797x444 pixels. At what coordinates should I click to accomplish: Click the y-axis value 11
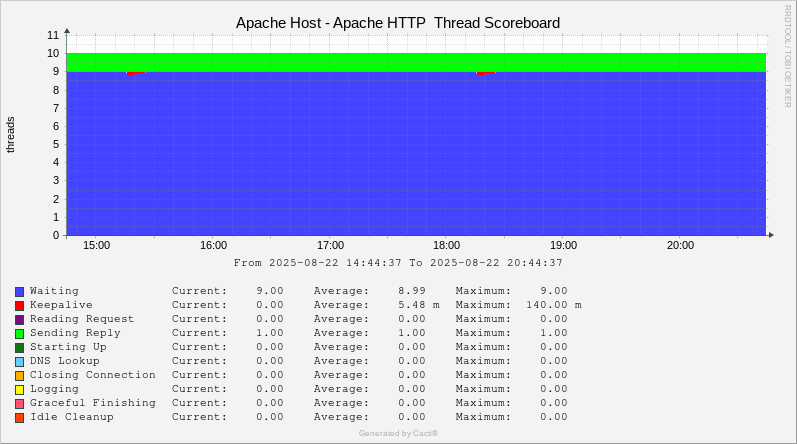pos(53,35)
